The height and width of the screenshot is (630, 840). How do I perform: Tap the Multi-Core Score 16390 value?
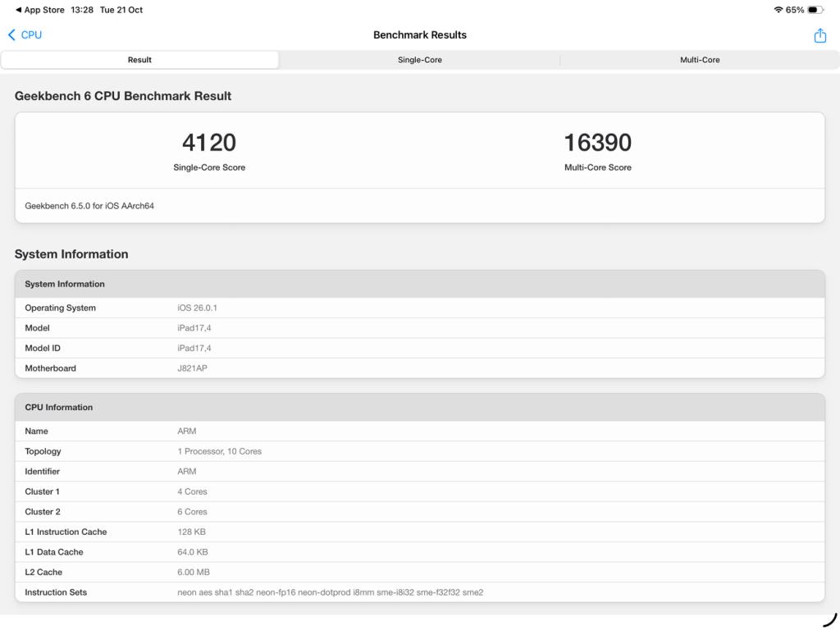[597, 143]
